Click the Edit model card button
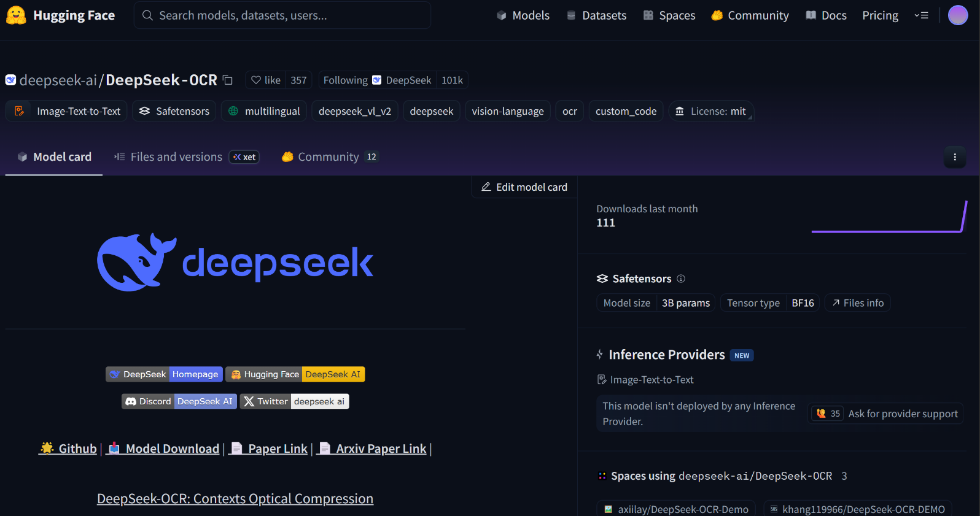Screen dimensions: 980x516 (524, 187)
